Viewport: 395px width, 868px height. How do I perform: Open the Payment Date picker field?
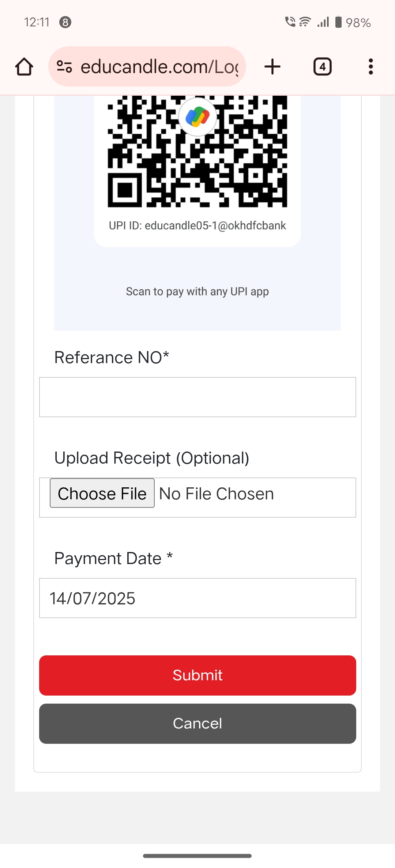[x=197, y=598]
